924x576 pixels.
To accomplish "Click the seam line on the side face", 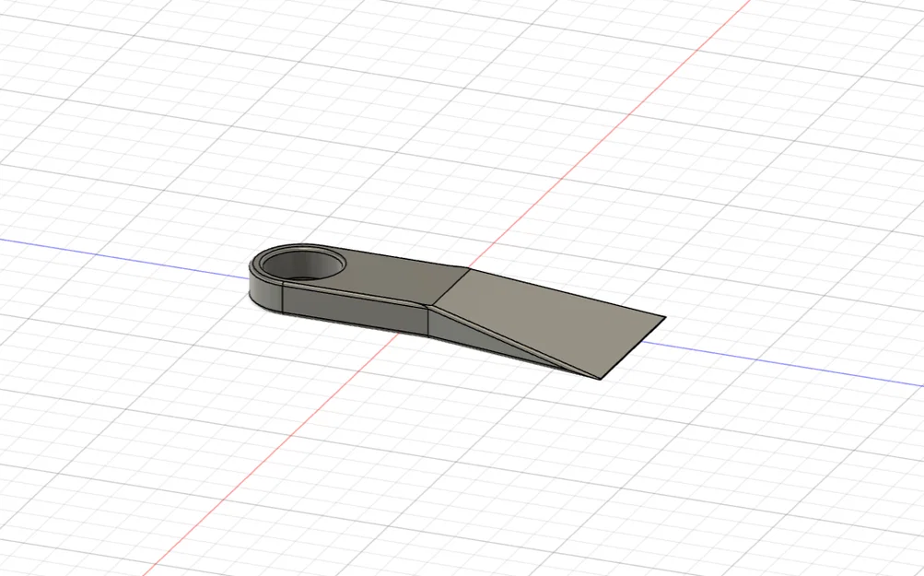I will pyautogui.click(x=282, y=300).
